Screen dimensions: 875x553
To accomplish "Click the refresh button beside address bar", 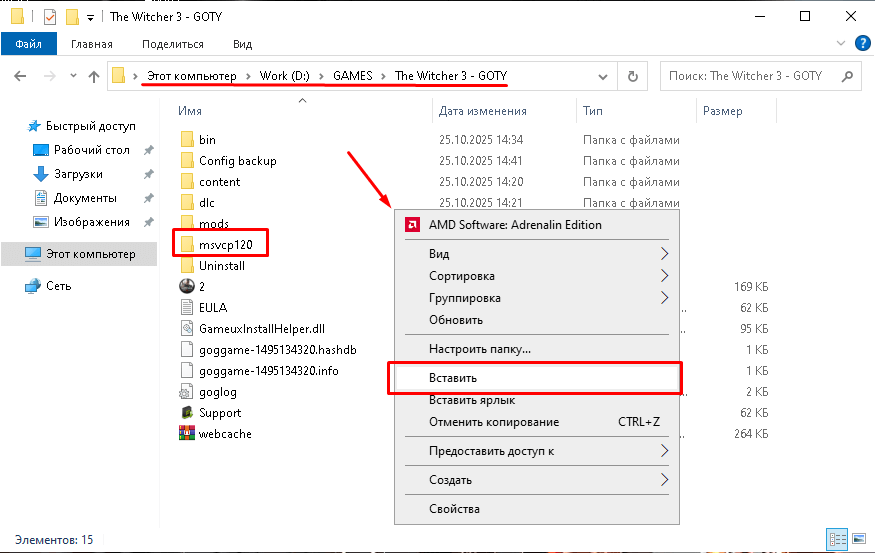I will pos(633,76).
